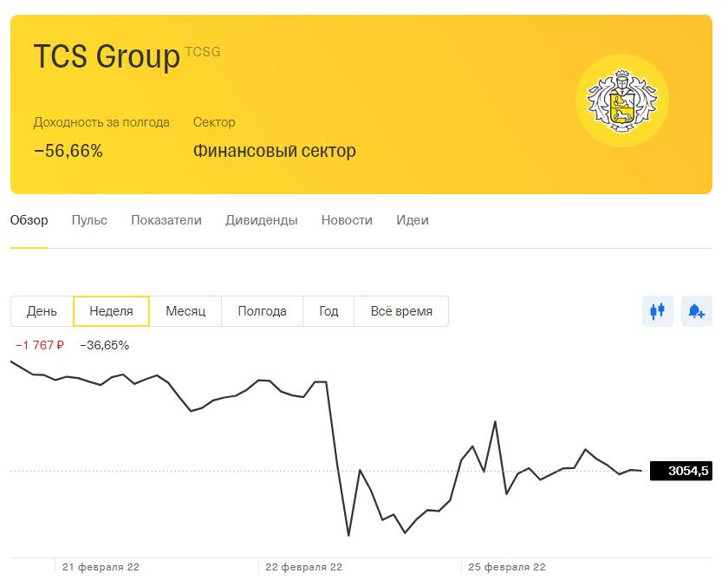Click the −1 767 ₽ price change

(40, 346)
